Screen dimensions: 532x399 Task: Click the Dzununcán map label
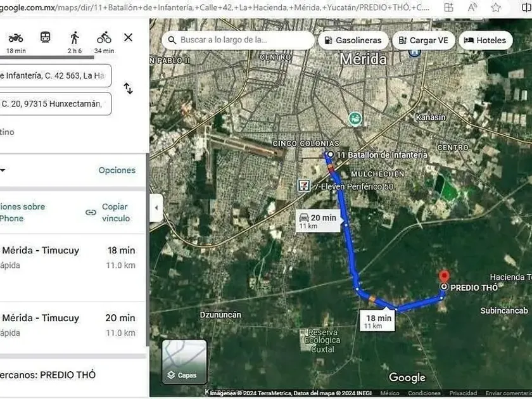coord(220,315)
